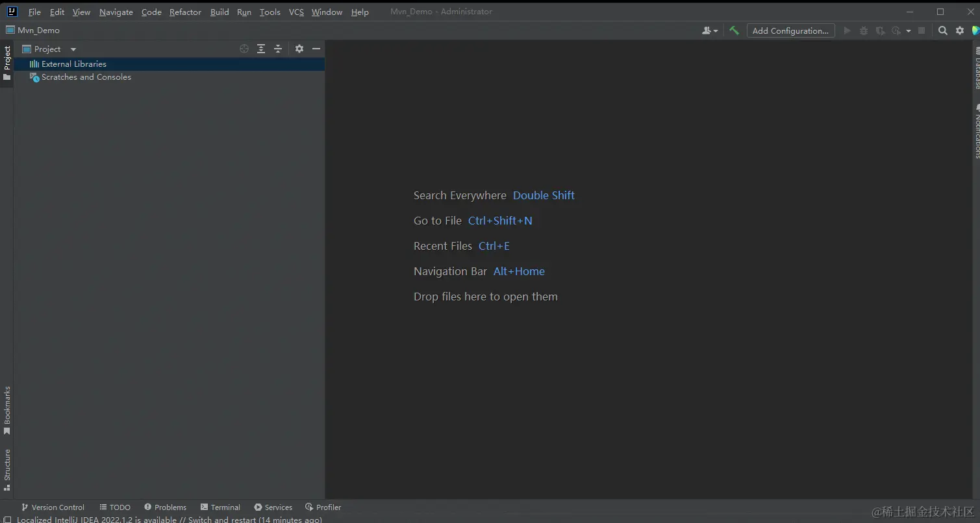Click the Double Shift shortcut hint
Image resolution: width=980 pixels, height=523 pixels.
click(544, 195)
